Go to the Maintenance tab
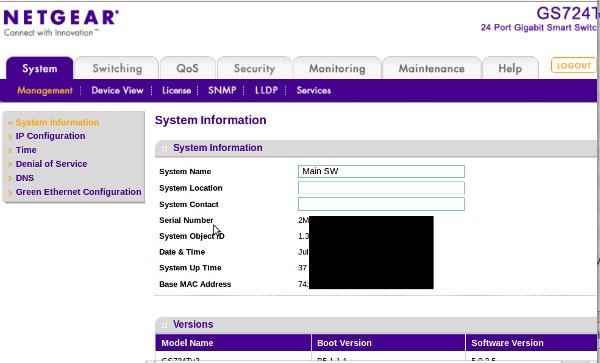Image resolution: width=600 pixels, height=363 pixels. (x=432, y=68)
